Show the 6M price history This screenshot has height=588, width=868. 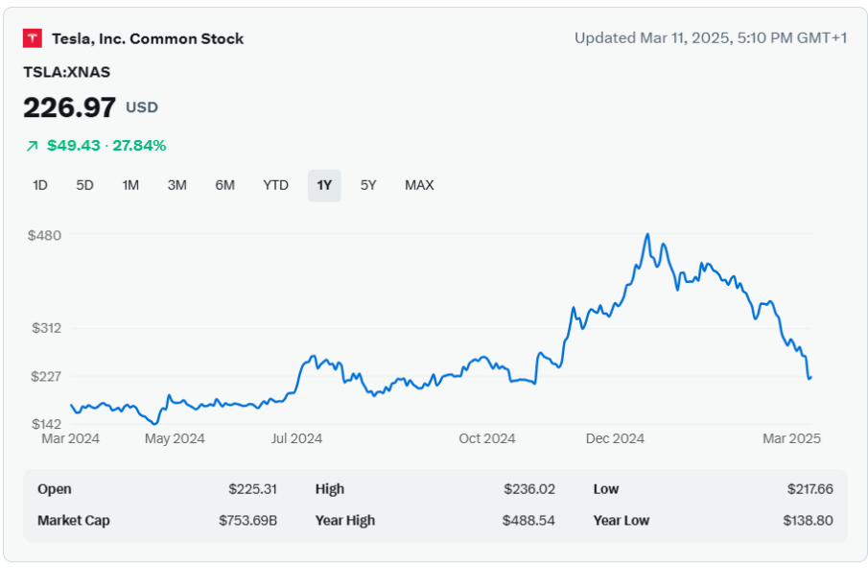(x=224, y=185)
